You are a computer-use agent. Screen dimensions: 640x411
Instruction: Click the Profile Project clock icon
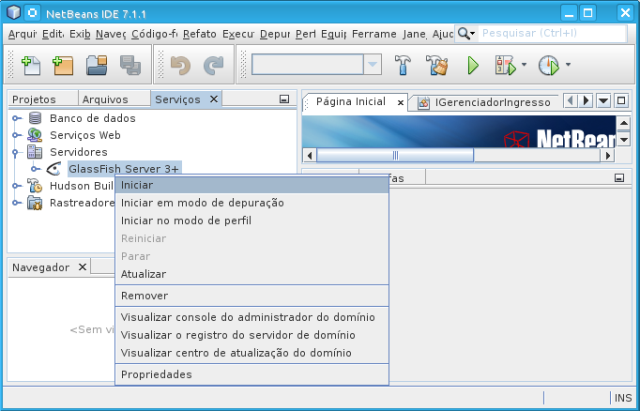coord(549,66)
